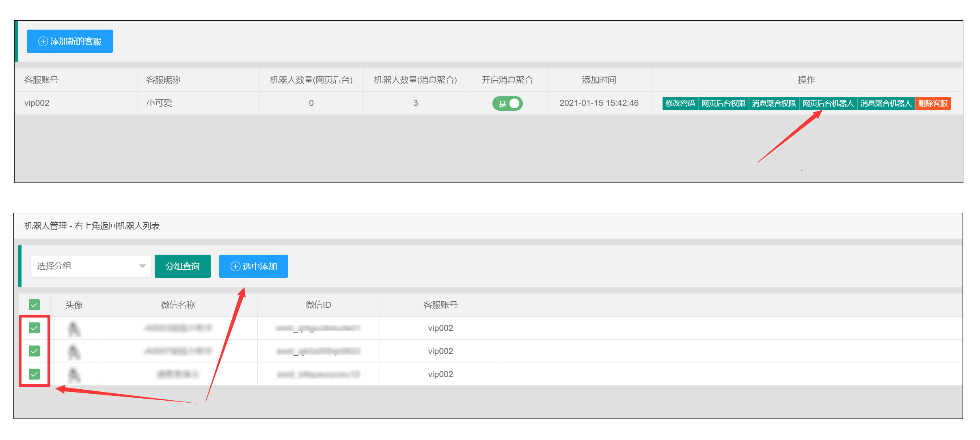980x440 pixels.
Task: Open 消息聚合权限 for vip002
Action: [x=774, y=103]
